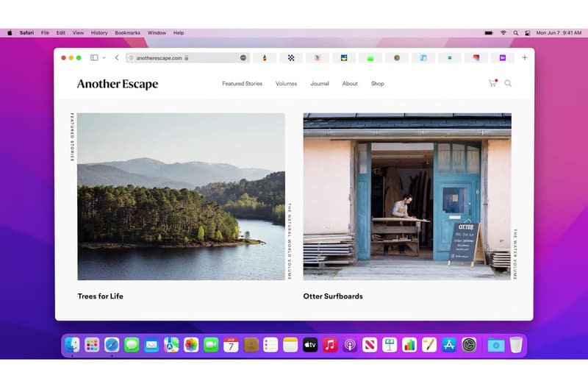The image size is (588, 392).
Task: Open the Wi-Fi menu bar icon
Action: tap(503, 33)
